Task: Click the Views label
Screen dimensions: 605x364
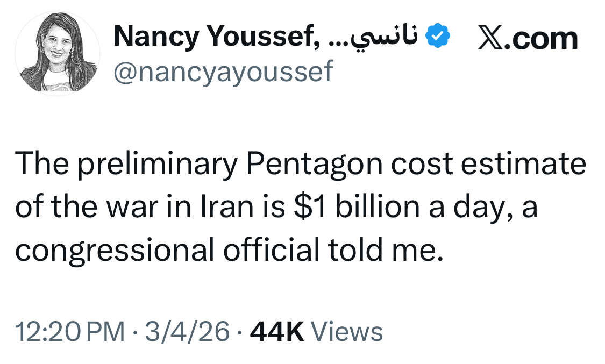Action: pyautogui.click(x=347, y=331)
